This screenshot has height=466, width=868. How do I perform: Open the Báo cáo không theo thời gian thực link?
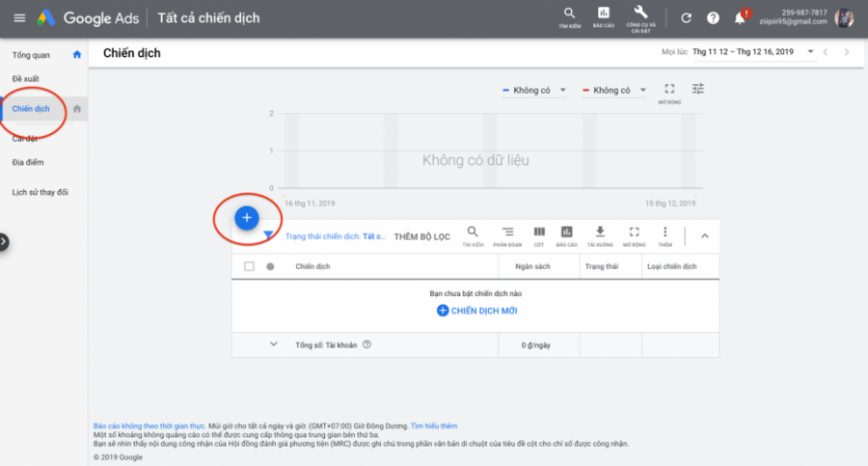click(149, 426)
